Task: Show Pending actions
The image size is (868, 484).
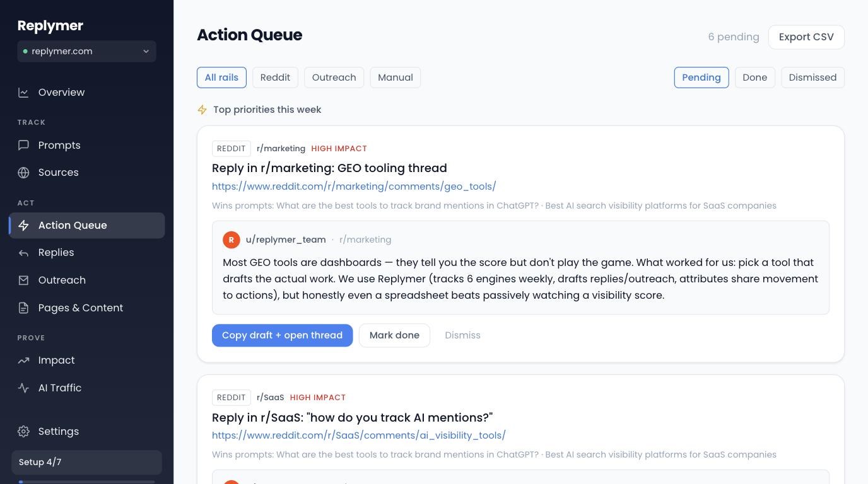Action: click(x=701, y=78)
